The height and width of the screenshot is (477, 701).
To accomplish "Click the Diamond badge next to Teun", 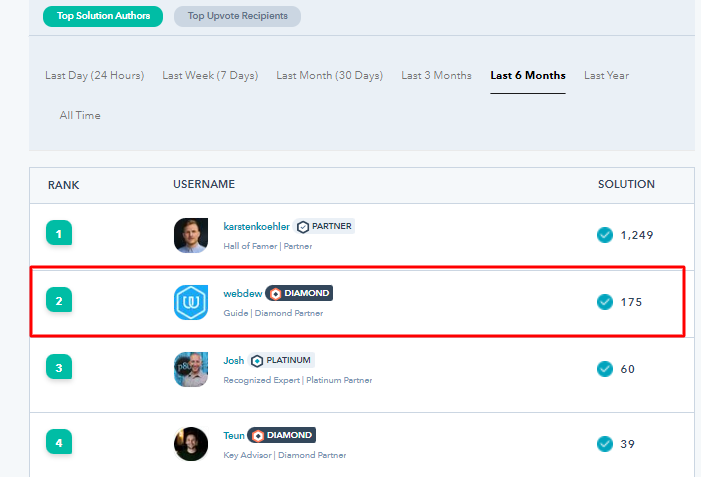I will [281, 435].
